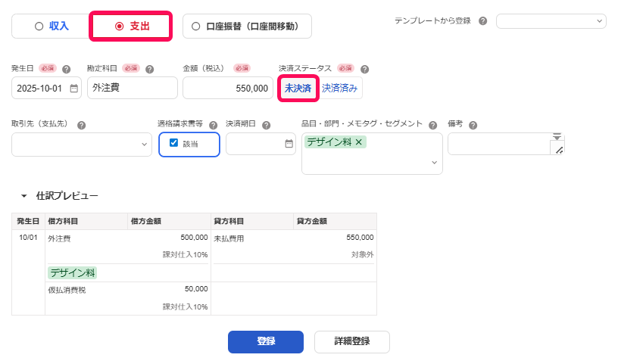Screen dimensions: 618x364
Task: Click the デザイン料 tag in journal preview
Action: [73, 272]
